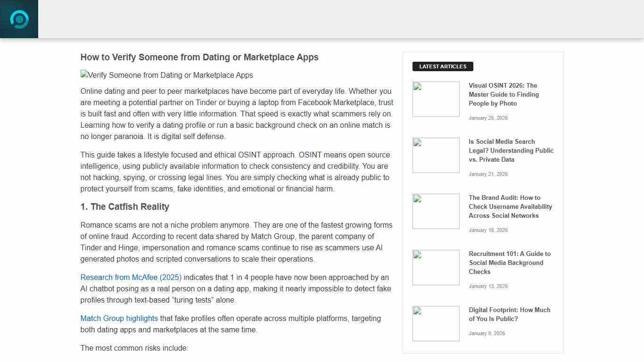Click the Visual OSINT 2026 article thumbnail
This screenshot has width=644, height=362.
click(436, 99)
